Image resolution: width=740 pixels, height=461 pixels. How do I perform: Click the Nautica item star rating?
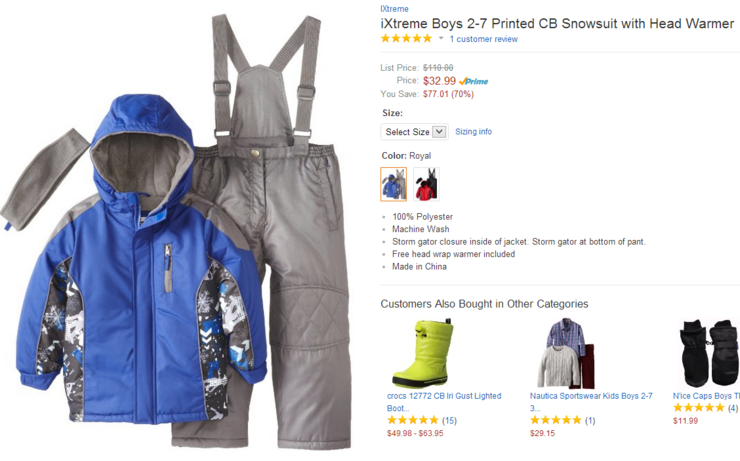(555, 420)
